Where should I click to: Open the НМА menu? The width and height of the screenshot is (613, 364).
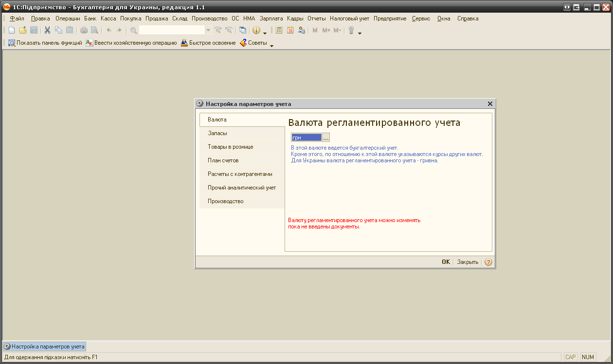pyautogui.click(x=249, y=18)
